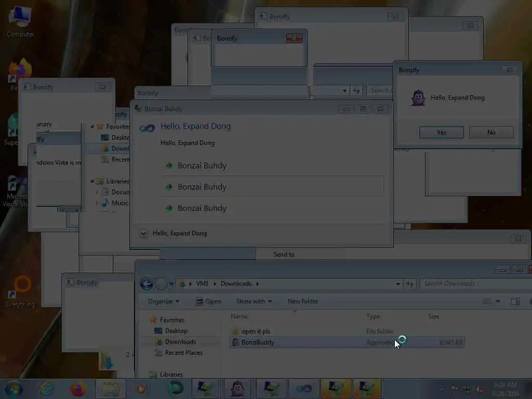Switch to the purple gorilla BonziBuddy taskbar icon
This screenshot has height=399, width=532.
coord(237,389)
